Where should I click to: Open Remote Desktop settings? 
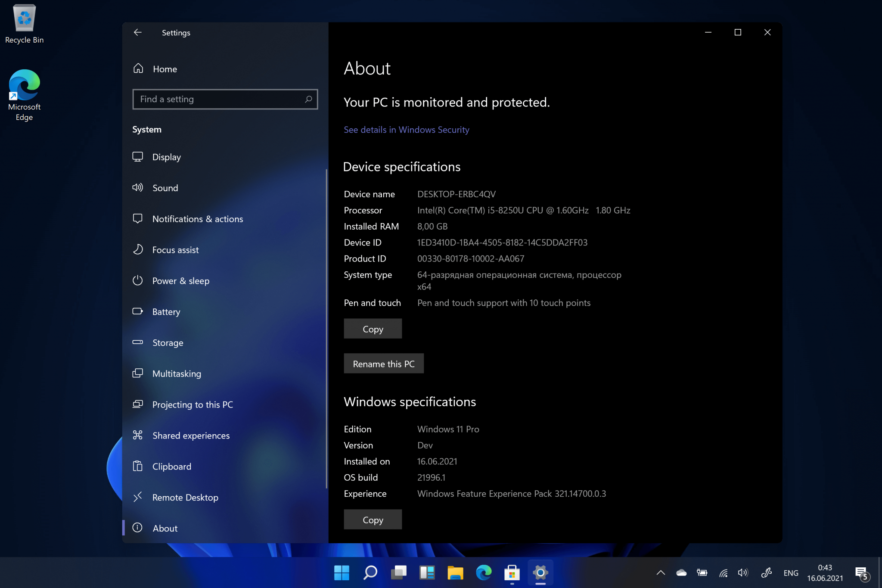(x=184, y=497)
